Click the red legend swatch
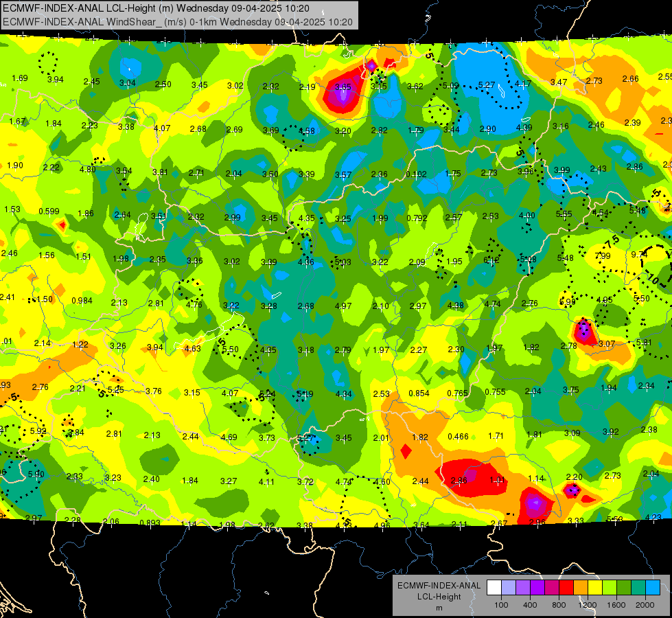This screenshot has height=618, width=672. [566, 588]
